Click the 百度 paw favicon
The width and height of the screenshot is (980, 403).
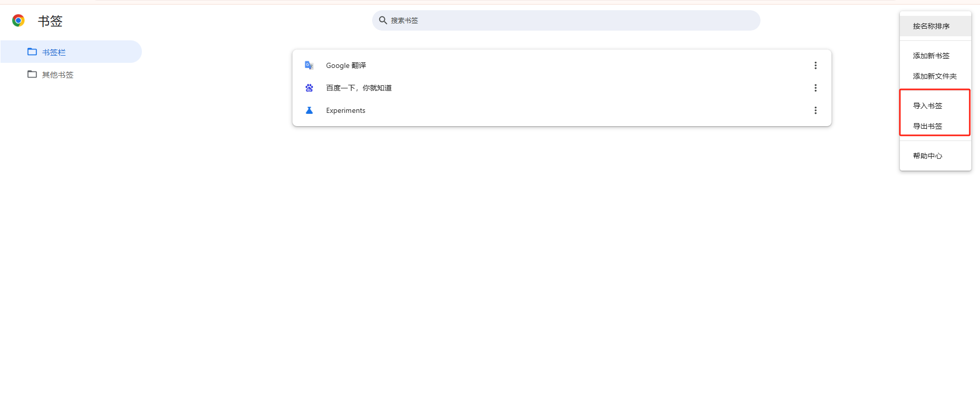point(309,88)
